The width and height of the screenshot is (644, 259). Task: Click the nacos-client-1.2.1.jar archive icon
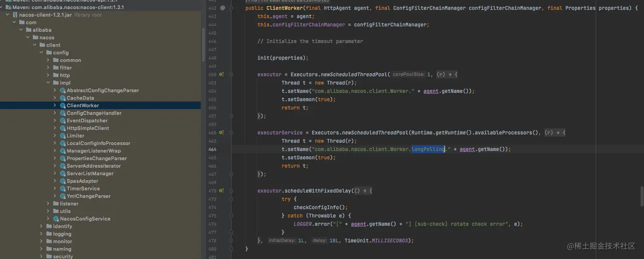[15, 14]
